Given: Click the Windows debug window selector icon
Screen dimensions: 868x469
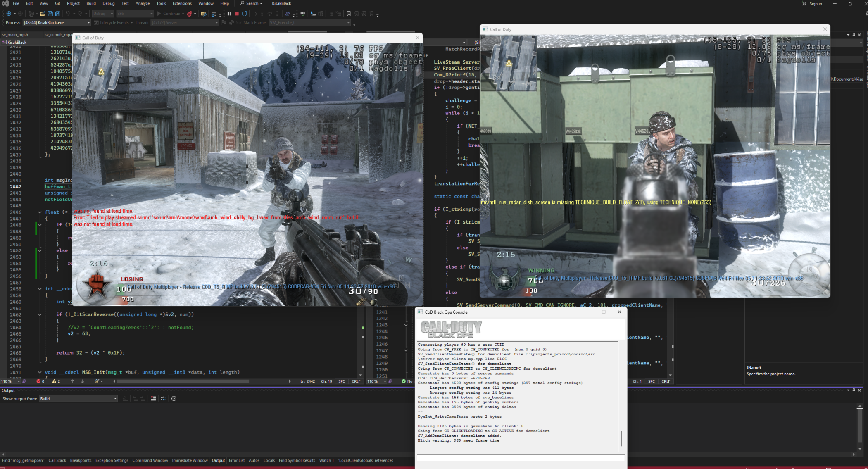Looking at the screenshot, I should pyautogui.click(x=214, y=14).
